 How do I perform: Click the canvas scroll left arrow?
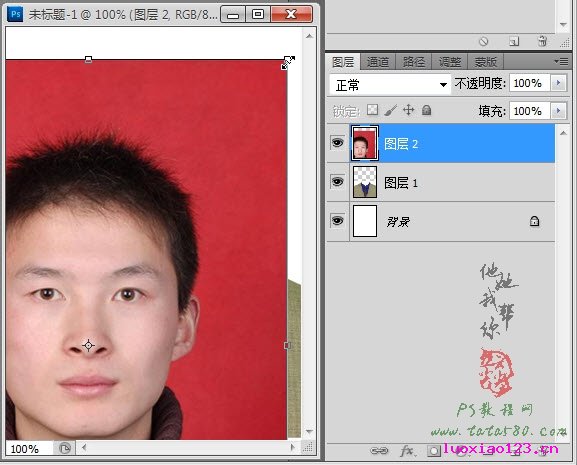(84, 447)
